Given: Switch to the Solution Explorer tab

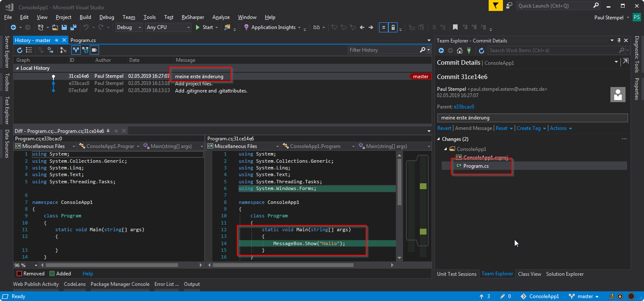Looking at the screenshot, I should click(565, 274).
